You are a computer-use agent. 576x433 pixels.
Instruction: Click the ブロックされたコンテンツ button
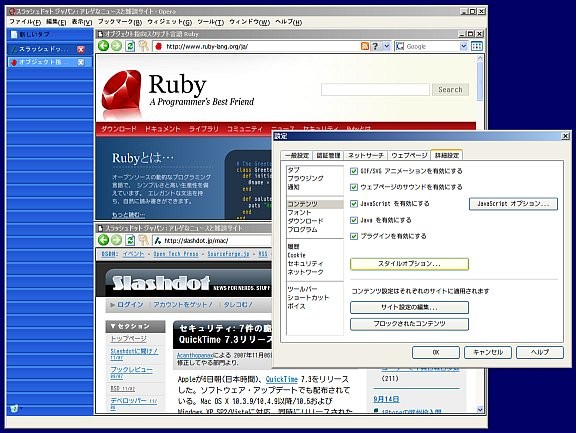point(409,324)
